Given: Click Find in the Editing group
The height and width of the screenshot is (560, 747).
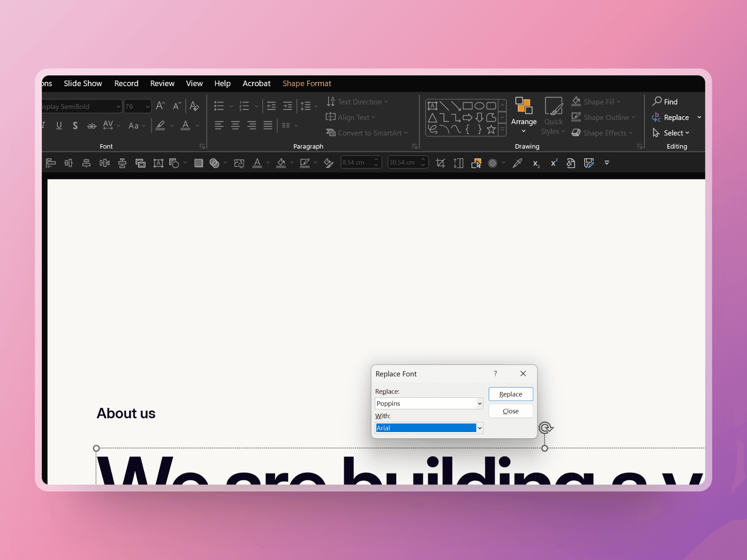Looking at the screenshot, I should click(x=665, y=102).
